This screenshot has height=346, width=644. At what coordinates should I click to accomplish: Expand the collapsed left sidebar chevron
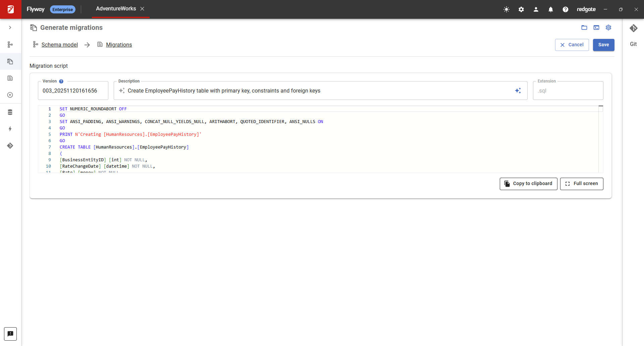point(10,27)
